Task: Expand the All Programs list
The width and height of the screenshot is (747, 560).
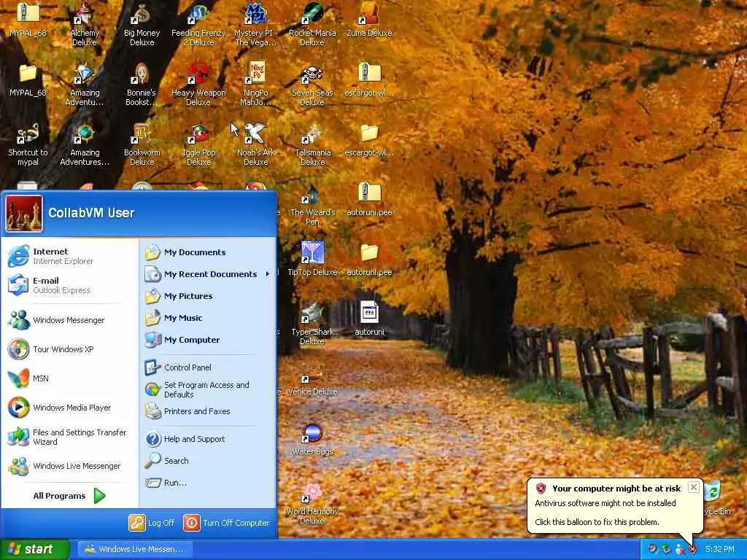Action: tap(69, 496)
